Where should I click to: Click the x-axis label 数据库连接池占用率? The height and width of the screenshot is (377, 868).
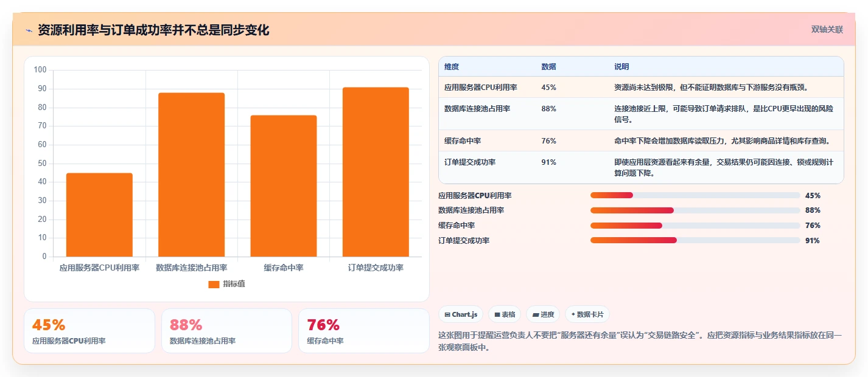191,268
